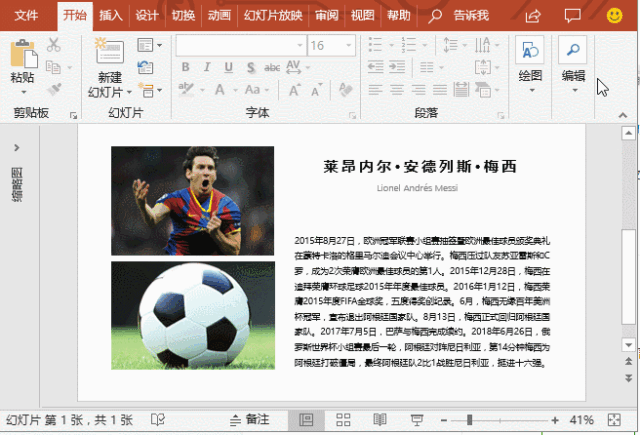Select the Messi player photo
Image resolution: width=640 pixels, height=435 pixels.
click(x=193, y=201)
